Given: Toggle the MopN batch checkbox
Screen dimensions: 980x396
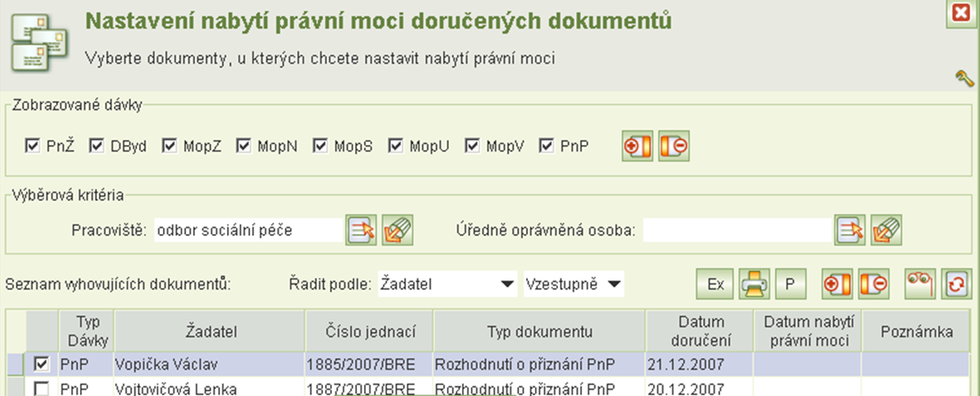Looking at the screenshot, I should pyautogui.click(x=243, y=145).
